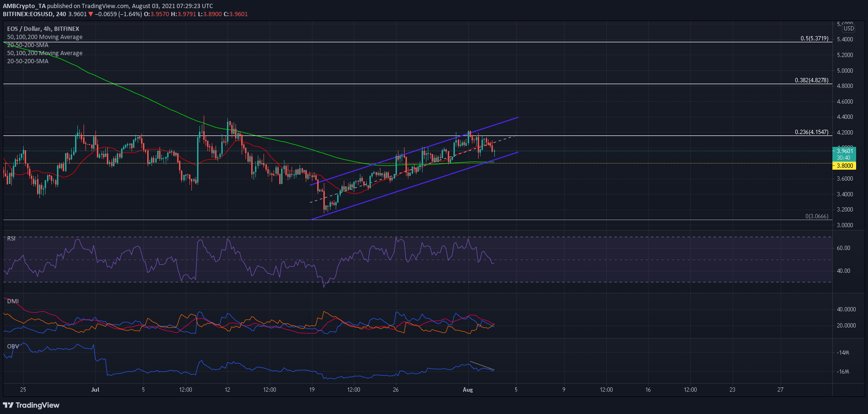Screen dimensions: 868x414
Task: Click the OBV -14M axis value
Action: [843, 353]
